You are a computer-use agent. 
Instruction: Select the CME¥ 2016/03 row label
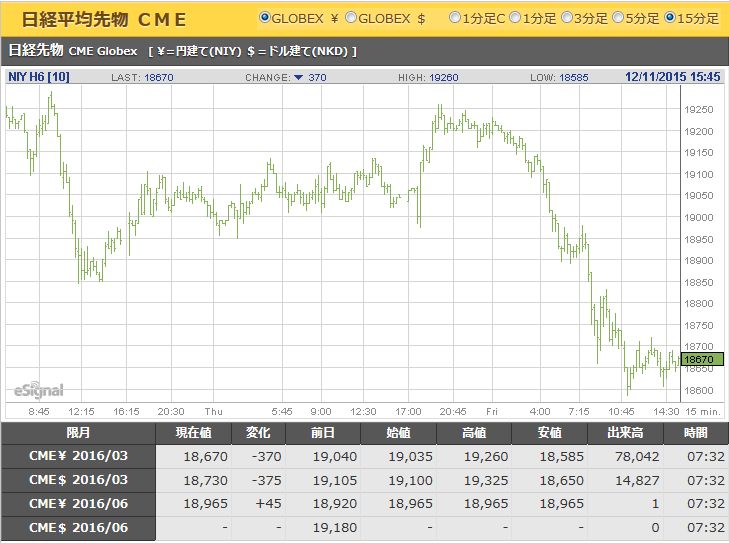point(78,456)
